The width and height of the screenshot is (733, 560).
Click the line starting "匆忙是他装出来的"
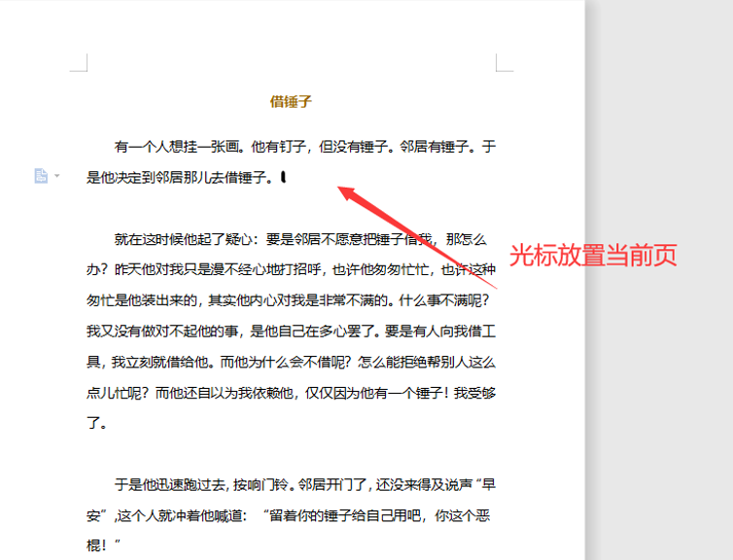[288, 300]
